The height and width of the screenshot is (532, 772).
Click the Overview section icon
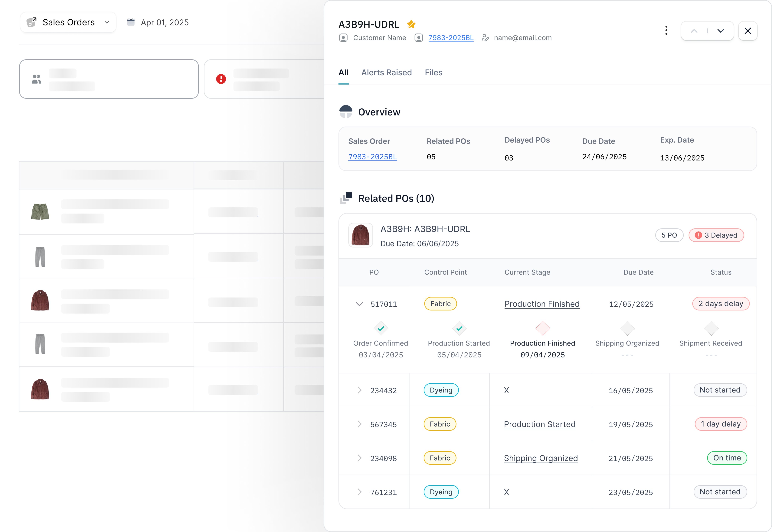coord(346,112)
